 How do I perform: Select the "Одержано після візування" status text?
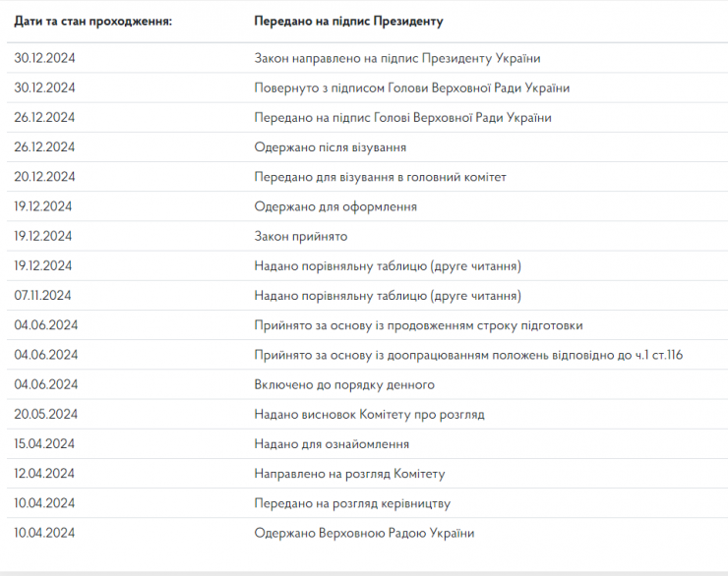pos(330,147)
